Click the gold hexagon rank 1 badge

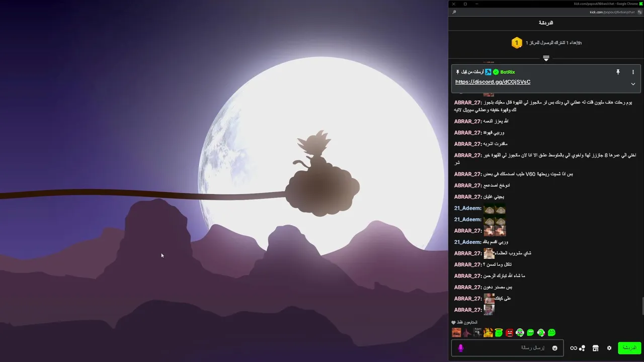click(x=516, y=43)
